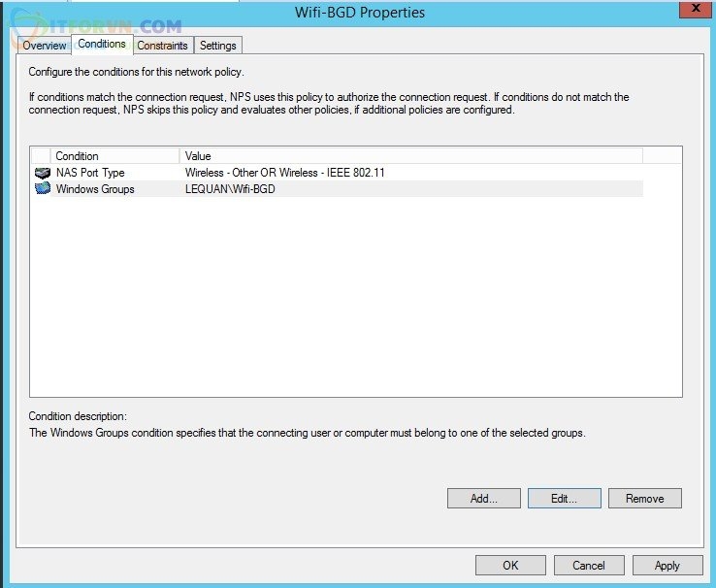Click the LEQUAN\Wifi-BGD value
This screenshot has height=588, width=716.
coord(232,189)
